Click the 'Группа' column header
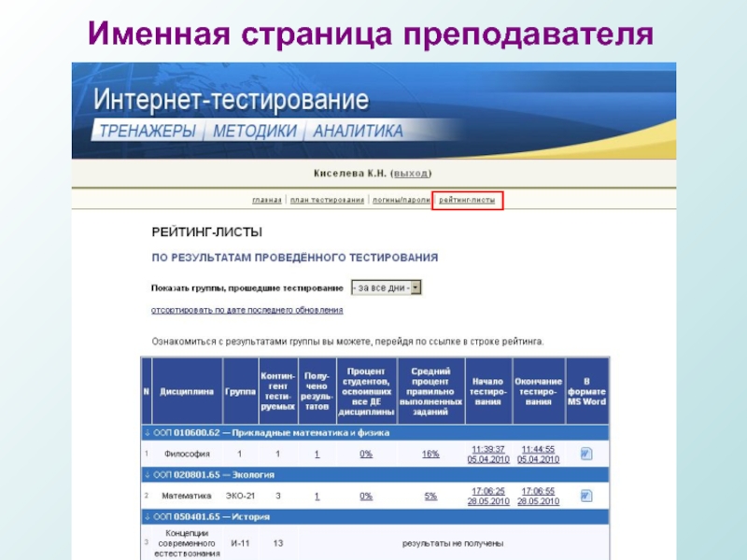The height and width of the screenshot is (560, 747). point(241,391)
